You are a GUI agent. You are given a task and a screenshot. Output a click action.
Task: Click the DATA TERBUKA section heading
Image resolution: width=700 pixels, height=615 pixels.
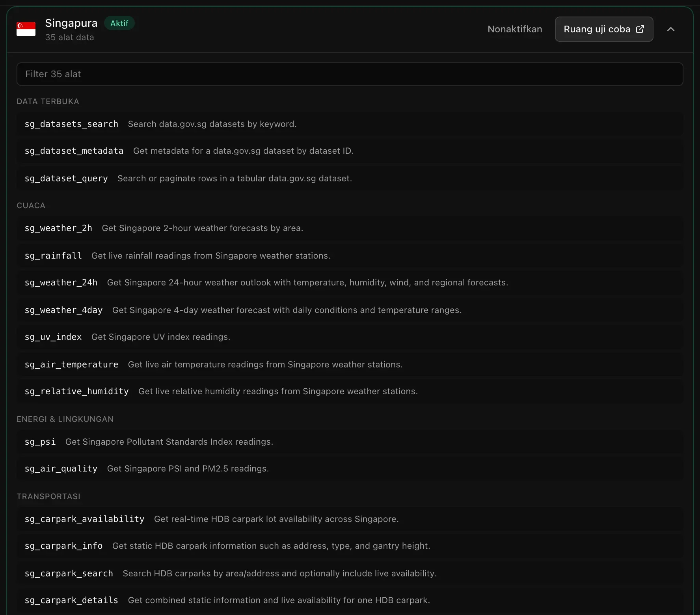click(x=48, y=101)
